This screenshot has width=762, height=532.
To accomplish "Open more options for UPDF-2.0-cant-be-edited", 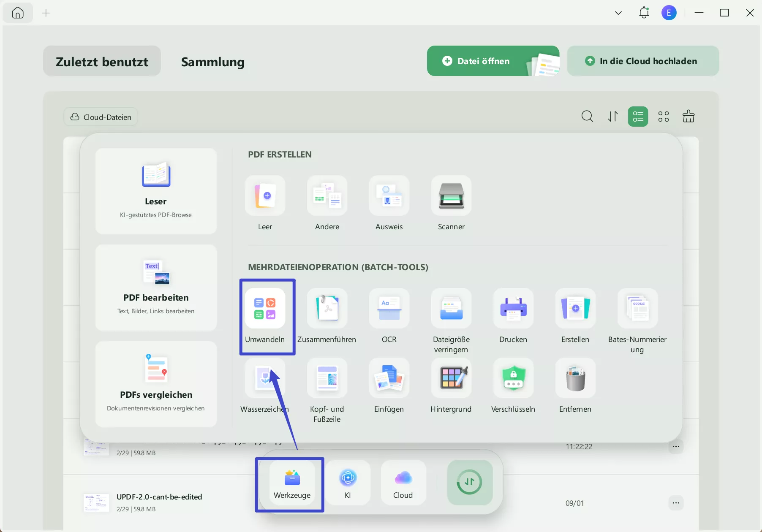I will (676, 502).
